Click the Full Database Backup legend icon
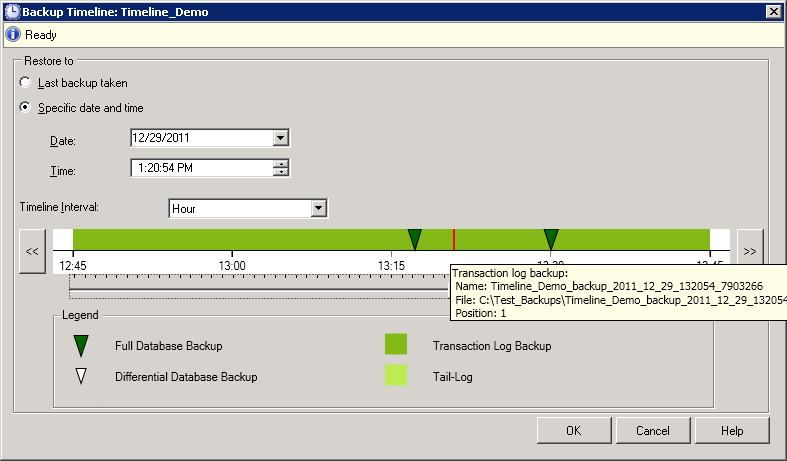Viewport: 787px width, 461px height. click(x=81, y=346)
